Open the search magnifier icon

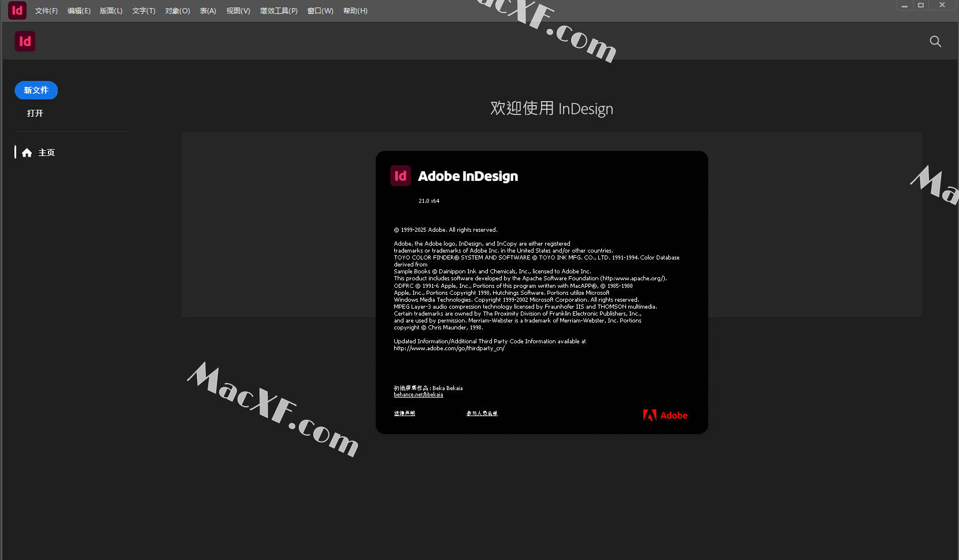935,42
